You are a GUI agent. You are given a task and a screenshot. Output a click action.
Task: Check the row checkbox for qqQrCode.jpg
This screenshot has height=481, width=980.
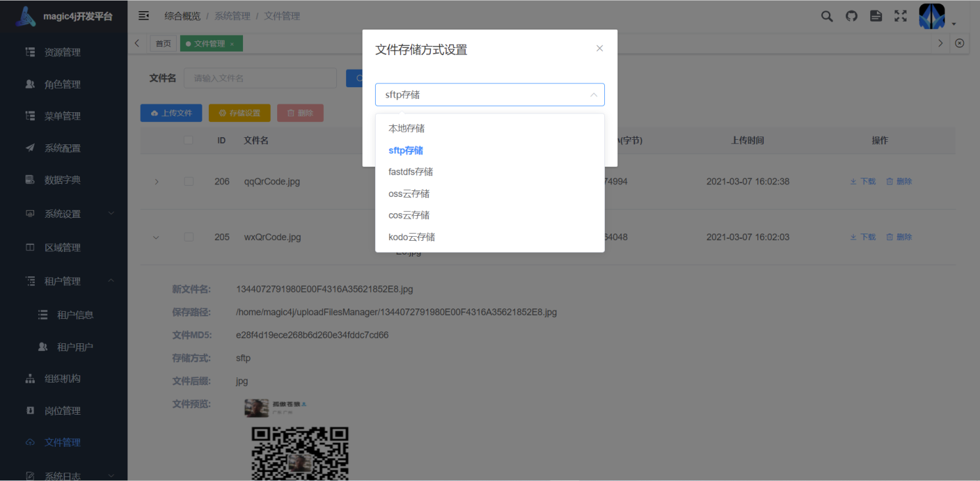click(x=189, y=181)
